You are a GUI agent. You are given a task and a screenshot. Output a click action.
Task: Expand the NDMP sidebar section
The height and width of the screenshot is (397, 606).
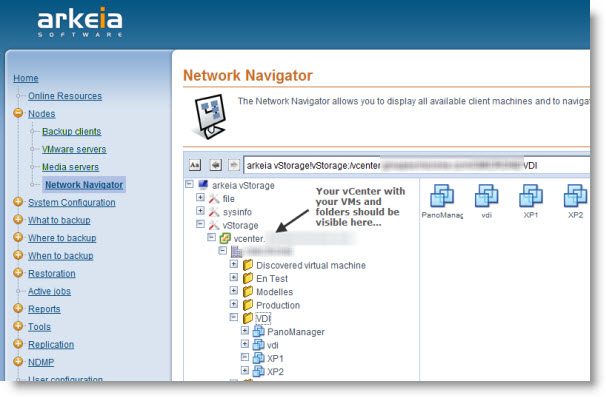18,362
